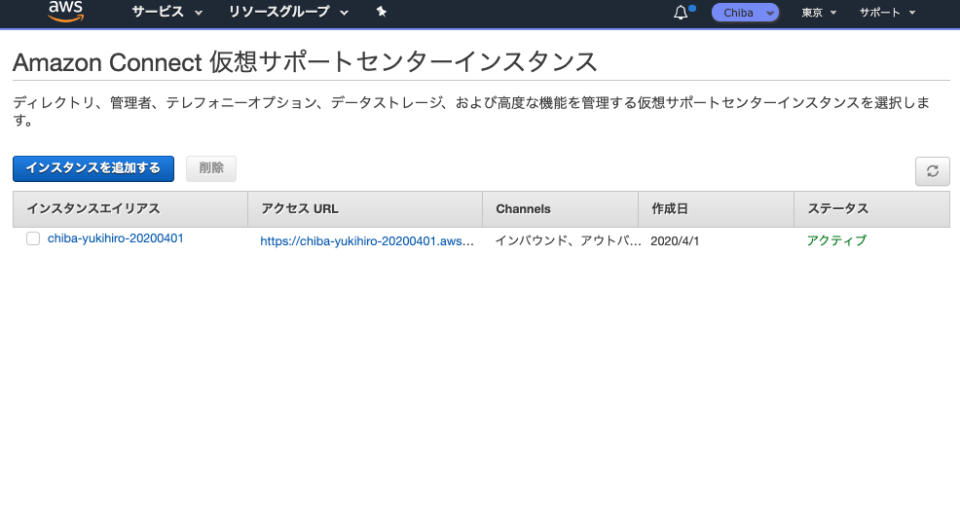This screenshot has width=960, height=511.
Task: Click the ステータス column header
Action: tap(872, 209)
